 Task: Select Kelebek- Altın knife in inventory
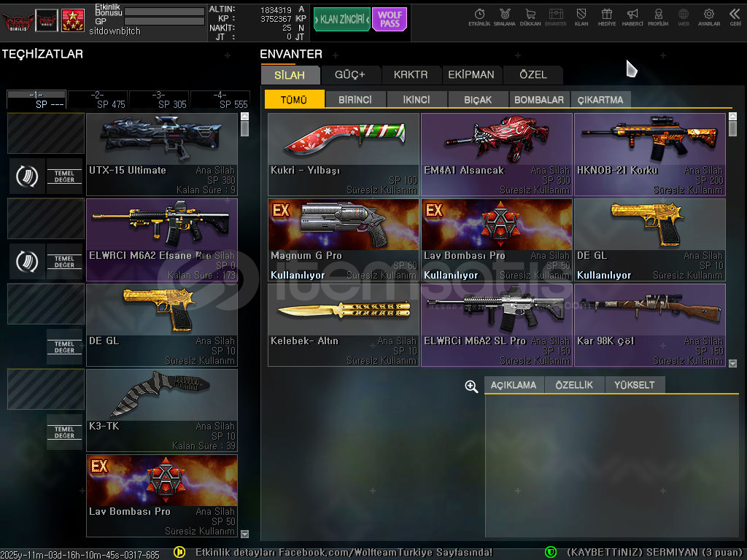(344, 325)
